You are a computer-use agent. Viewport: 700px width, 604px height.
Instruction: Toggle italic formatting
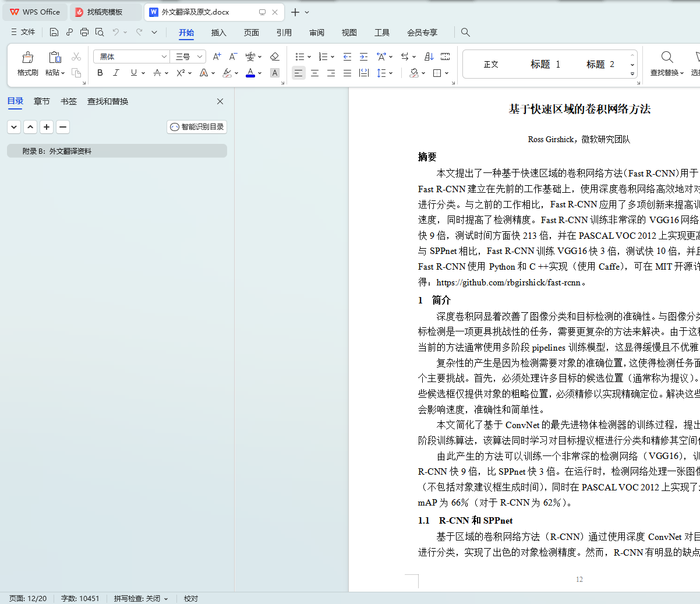116,73
